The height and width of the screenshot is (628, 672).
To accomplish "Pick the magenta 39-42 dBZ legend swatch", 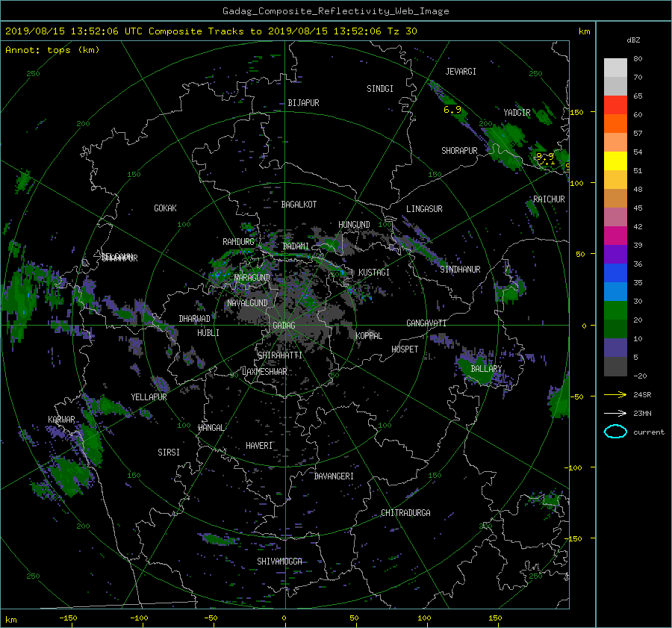I will 615,236.
